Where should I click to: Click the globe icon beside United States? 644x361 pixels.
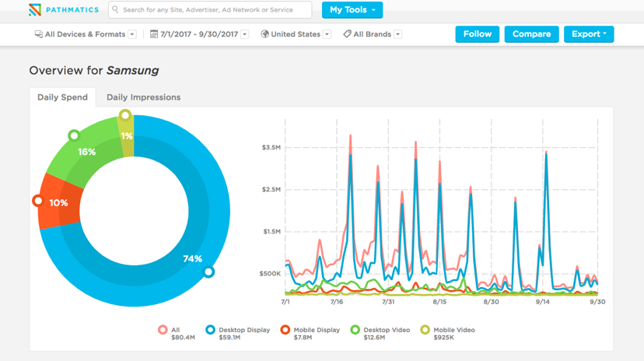(264, 34)
